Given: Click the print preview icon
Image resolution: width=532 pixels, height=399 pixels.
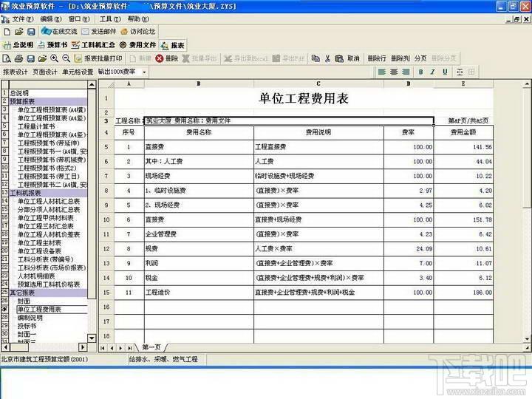Looking at the screenshot, I should (x=7, y=58).
